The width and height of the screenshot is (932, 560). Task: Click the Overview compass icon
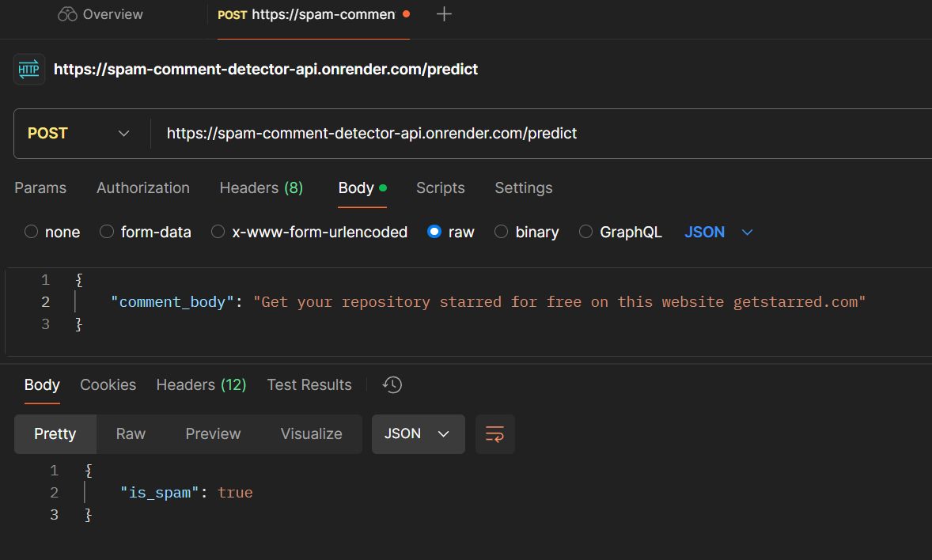point(66,13)
